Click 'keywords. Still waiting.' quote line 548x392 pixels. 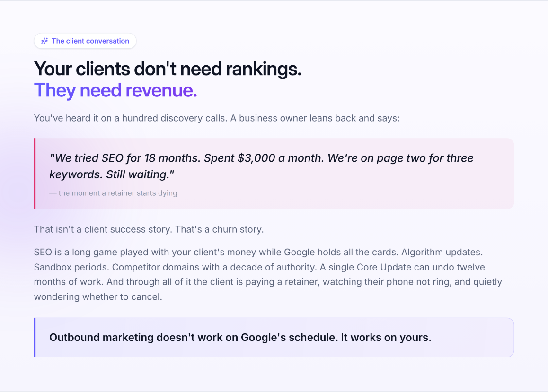112,174
